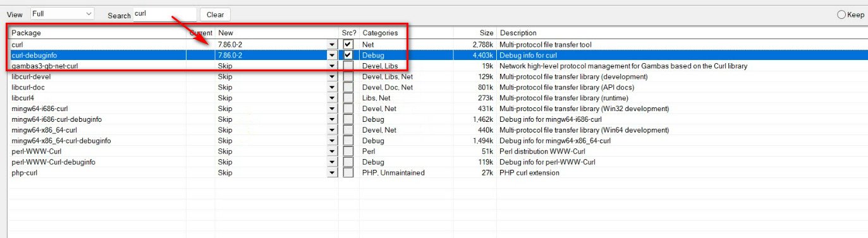Open version dropdown for libcurl4
Screen dimensions: 868x238
click(x=332, y=98)
